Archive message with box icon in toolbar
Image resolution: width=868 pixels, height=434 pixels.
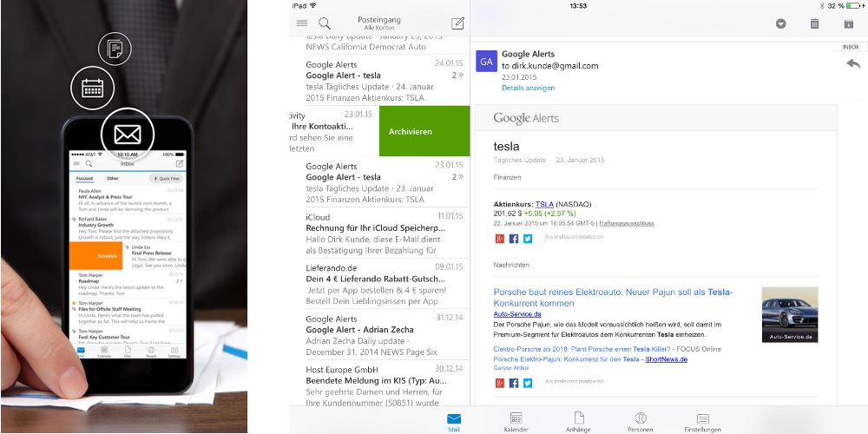[849, 23]
